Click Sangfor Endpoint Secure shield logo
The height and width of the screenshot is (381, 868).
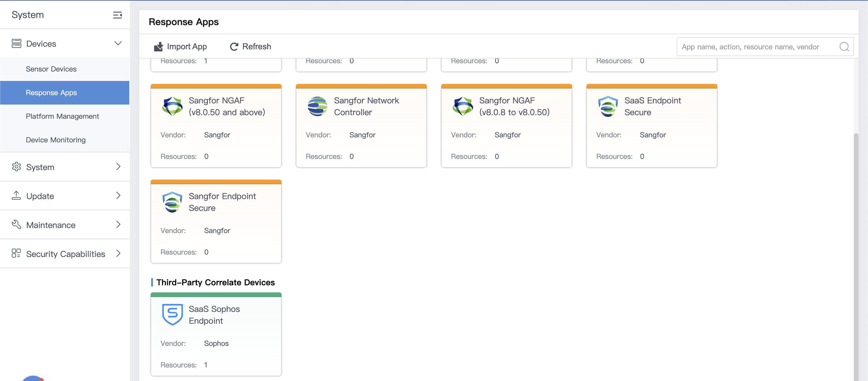coord(172,202)
